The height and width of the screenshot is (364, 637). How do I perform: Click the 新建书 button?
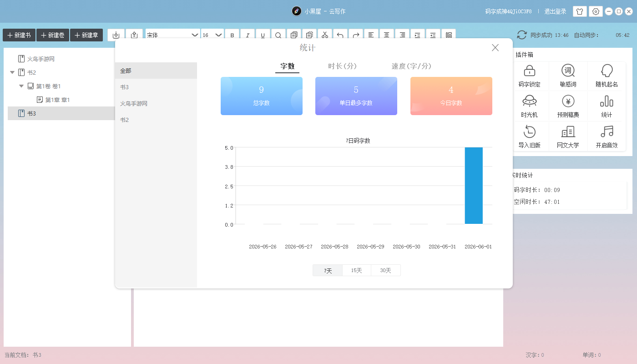pyautogui.click(x=19, y=35)
